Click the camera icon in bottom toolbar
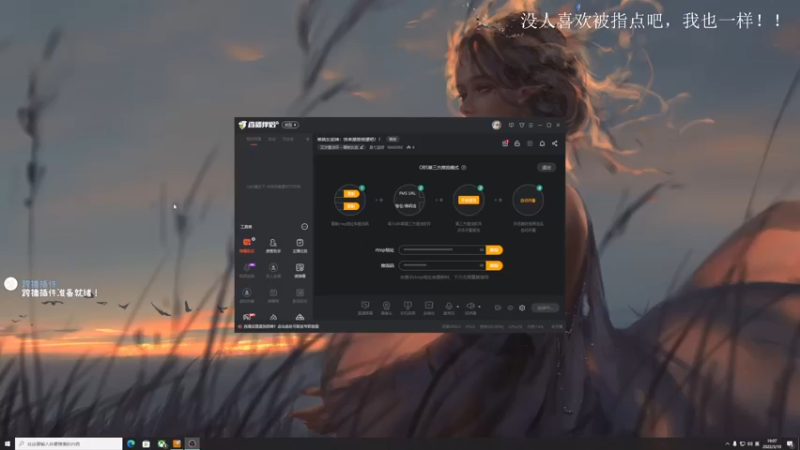 point(386,308)
